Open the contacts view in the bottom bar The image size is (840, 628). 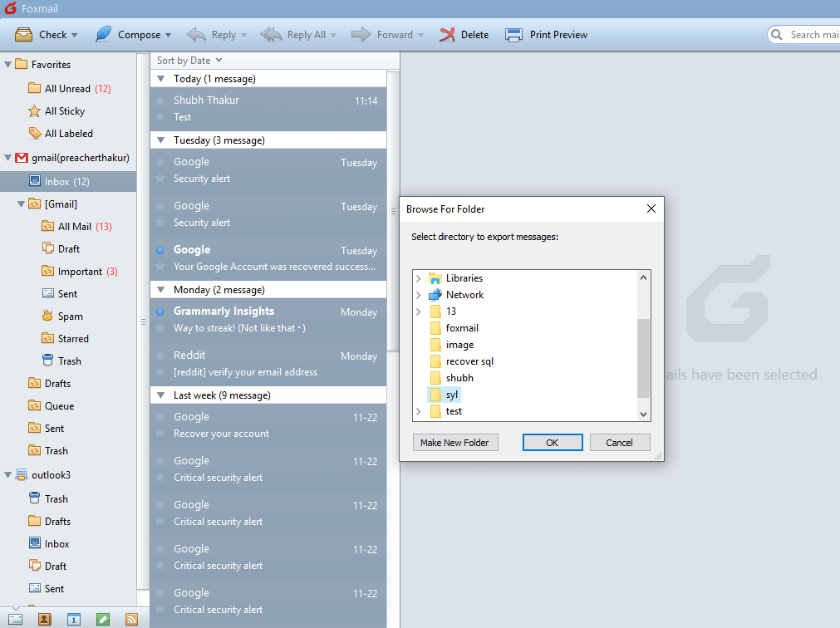click(44, 619)
